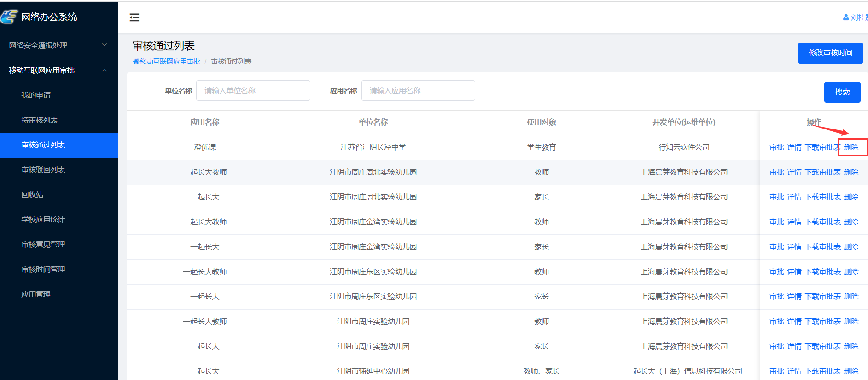Viewport: 868px width, 380px height.
Task: Select 学校应用统计 in sidebar
Action: point(43,219)
